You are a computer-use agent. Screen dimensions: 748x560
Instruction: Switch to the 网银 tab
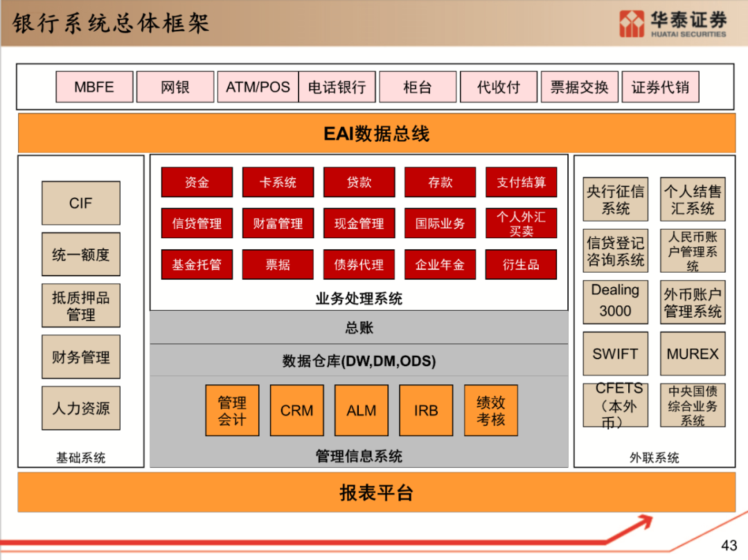pos(175,87)
